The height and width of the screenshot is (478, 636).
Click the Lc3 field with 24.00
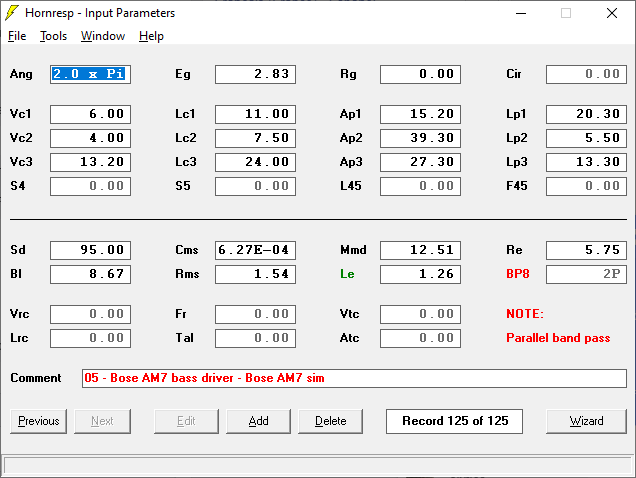256,162
